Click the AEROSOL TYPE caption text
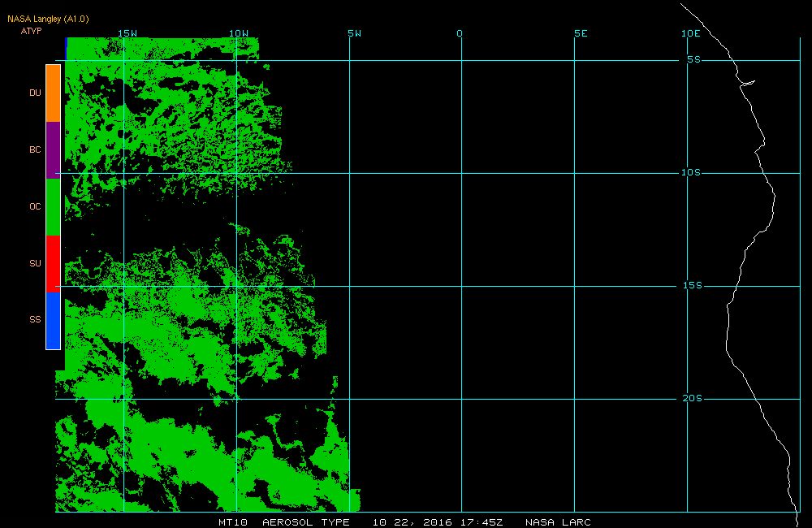Screen dimensions: 812x528 click(306, 522)
